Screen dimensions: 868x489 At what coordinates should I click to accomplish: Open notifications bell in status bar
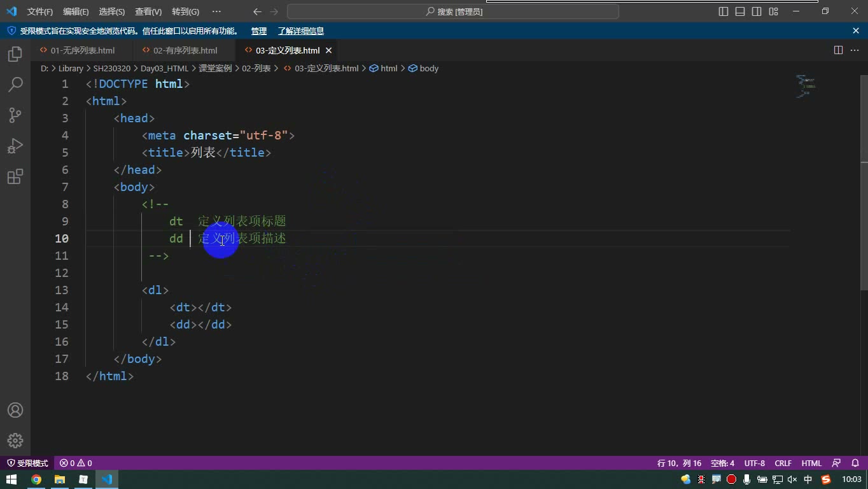tap(855, 463)
